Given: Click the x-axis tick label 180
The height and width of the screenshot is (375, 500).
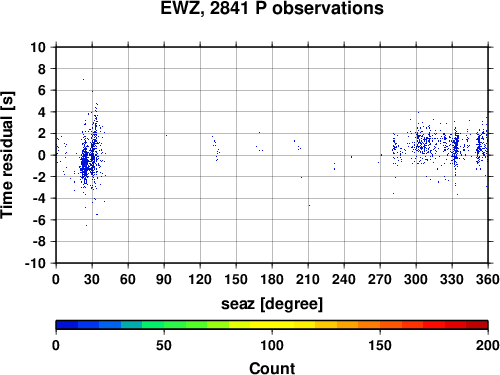Looking at the screenshot, I should [272, 279].
